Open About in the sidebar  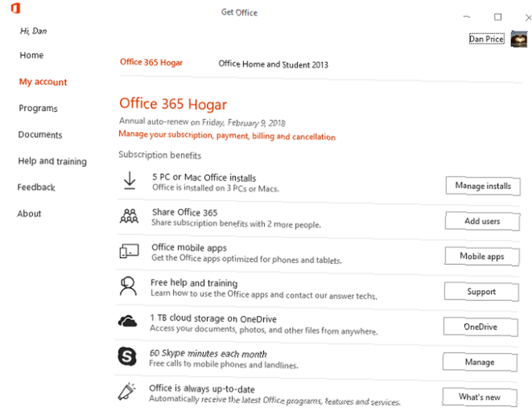29,214
